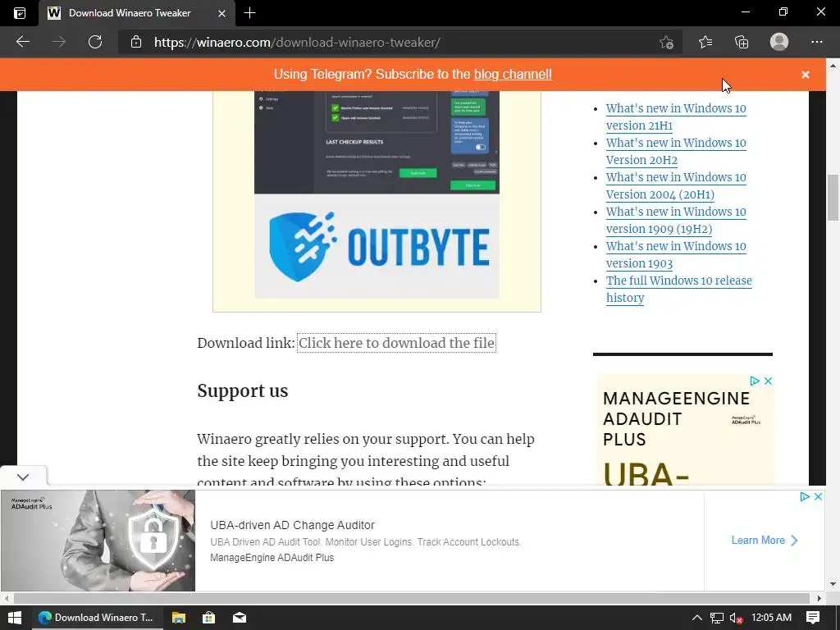Viewport: 840px width, 630px height.
Task: Open the muted volume tray icon
Action: pos(736,617)
